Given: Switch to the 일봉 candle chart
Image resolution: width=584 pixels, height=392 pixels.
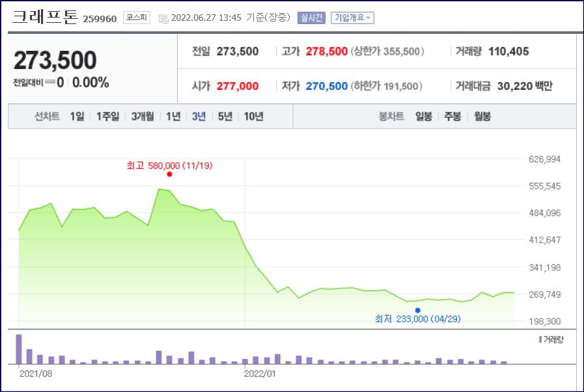Looking at the screenshot, I should coord(424,117).
